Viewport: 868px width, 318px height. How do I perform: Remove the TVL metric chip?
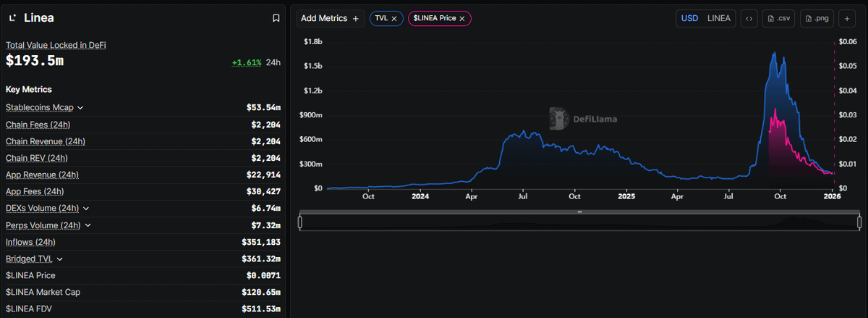(x=394, y=19)
